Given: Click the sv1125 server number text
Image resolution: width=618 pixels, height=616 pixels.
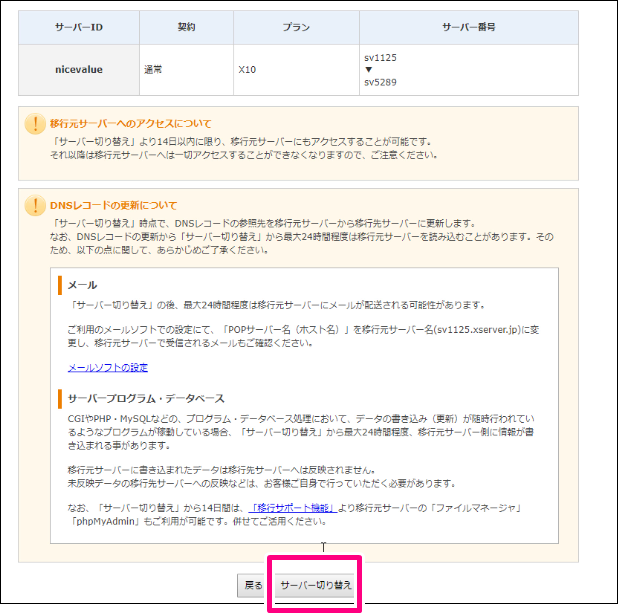Looking at the screenshot, I should coord(380,58).
